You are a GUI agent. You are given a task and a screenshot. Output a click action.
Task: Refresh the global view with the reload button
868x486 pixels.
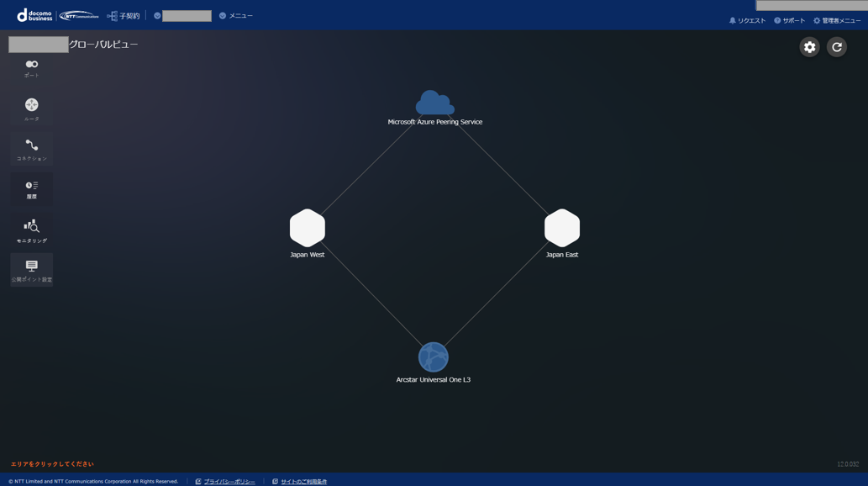click(837, 47)
